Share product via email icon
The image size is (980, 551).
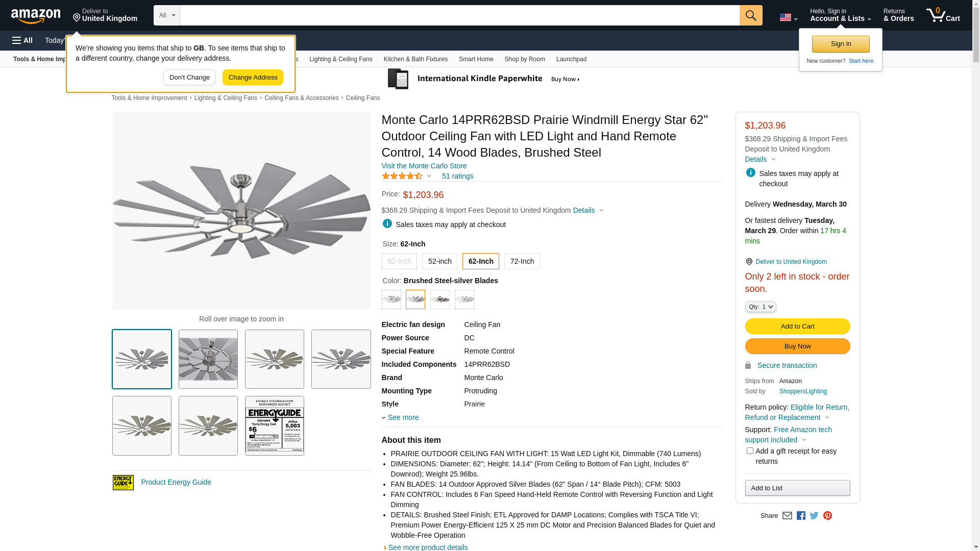(787, 516)
